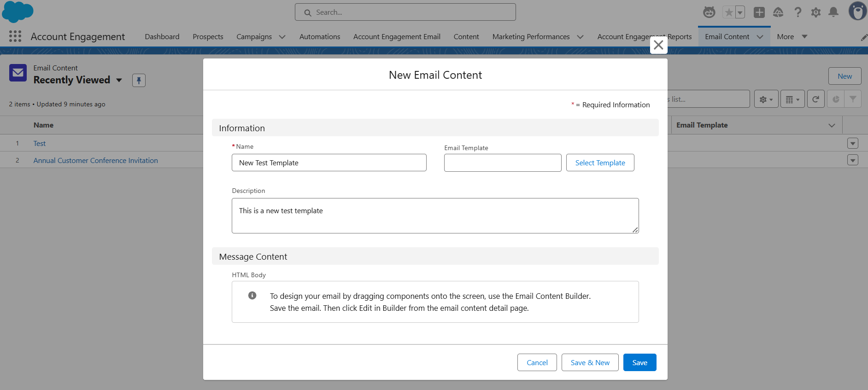Pin the Recently Viewed list view
The width and height of the screenshot is (868, 390).
tap(139, 80)
